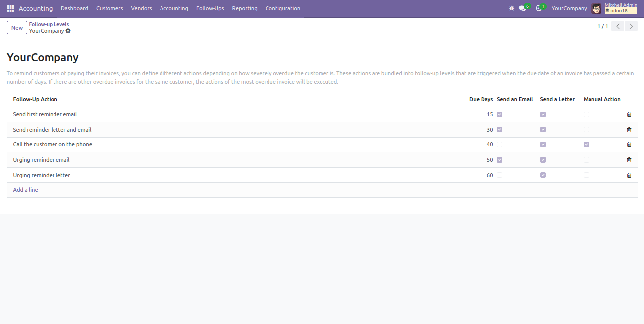The height and width of the screenshot is (324, 644).
Task: Click 'Add a line' link
Action: click(26, 190)
